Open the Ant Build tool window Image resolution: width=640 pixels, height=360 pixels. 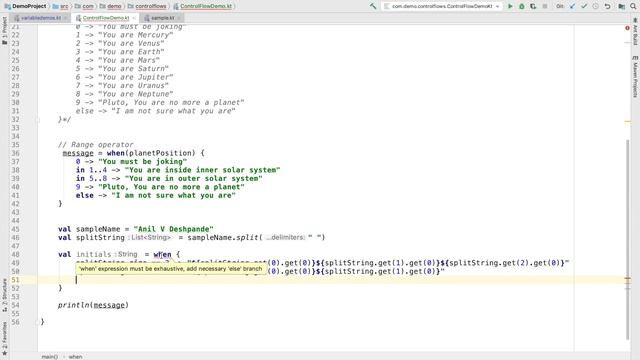pos(635,32)
